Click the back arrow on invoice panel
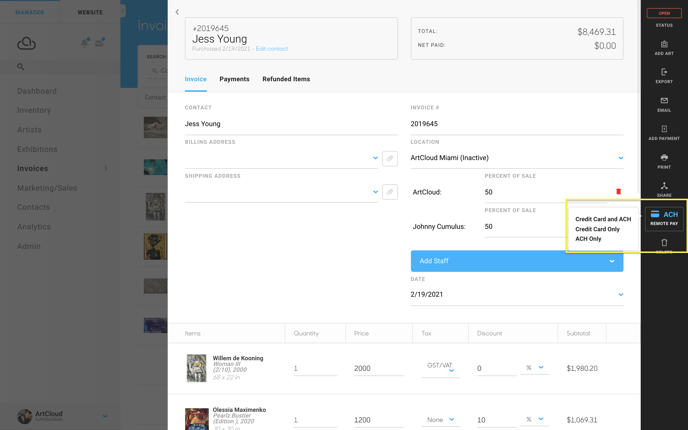This screenshot has height=430, width=688. [177, 12]
